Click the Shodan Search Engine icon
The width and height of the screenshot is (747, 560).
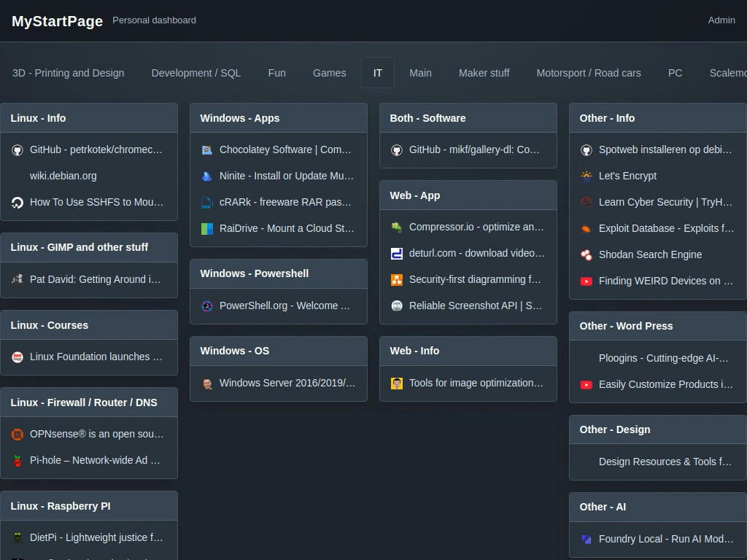pyautogui.click(x=586, y=254)
